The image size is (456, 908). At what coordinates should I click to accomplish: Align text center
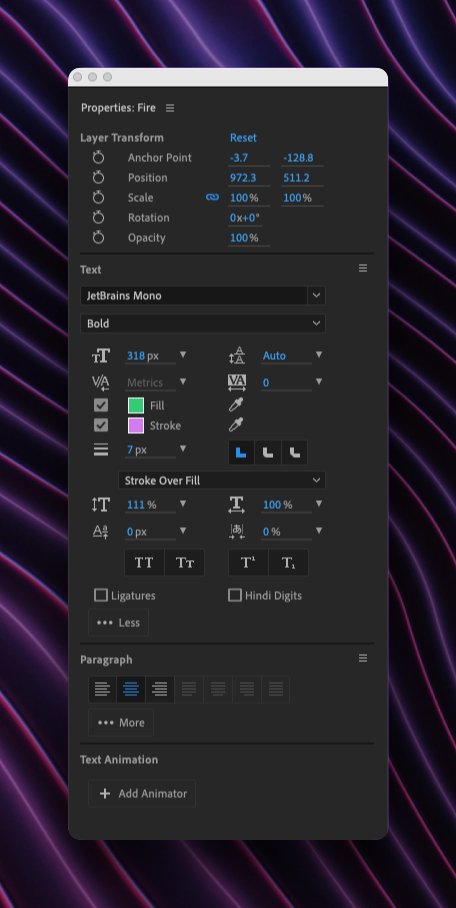click(x=131, y=689)
